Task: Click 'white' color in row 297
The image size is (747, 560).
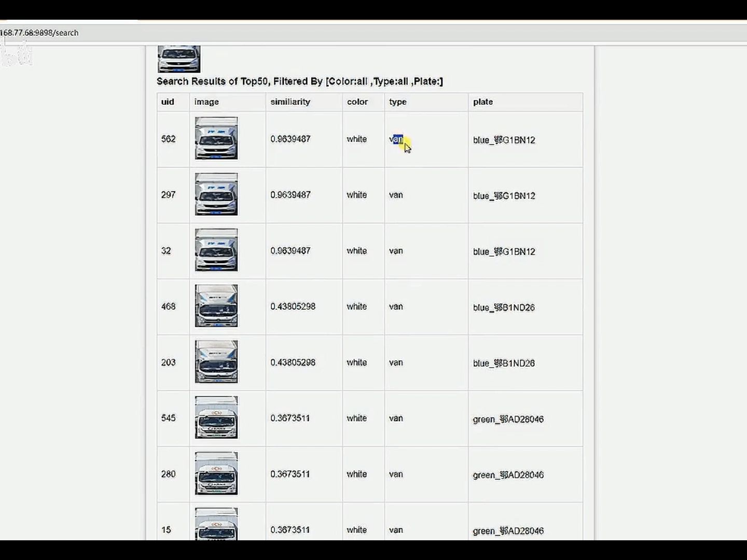Action: 357,195
